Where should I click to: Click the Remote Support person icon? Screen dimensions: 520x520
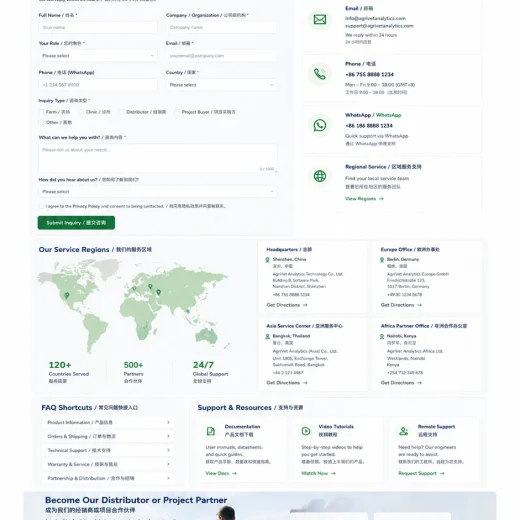(x=403, y=431)
